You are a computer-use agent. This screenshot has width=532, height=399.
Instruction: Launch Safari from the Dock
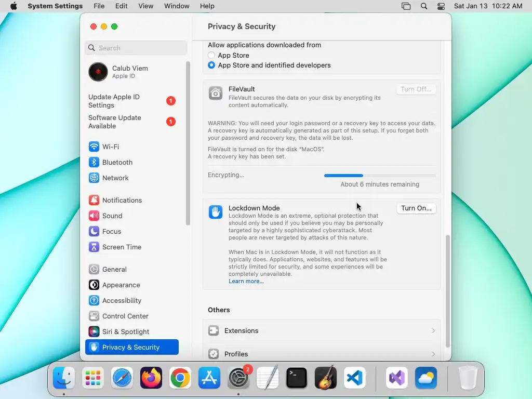[x=122, y=378]
